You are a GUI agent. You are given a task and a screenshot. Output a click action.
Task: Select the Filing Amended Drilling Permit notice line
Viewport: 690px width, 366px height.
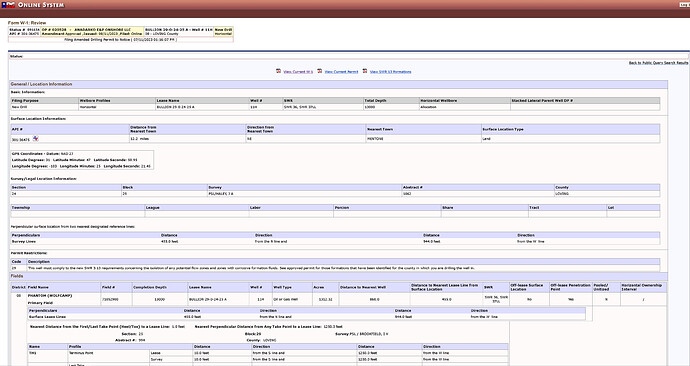(120, 40)
